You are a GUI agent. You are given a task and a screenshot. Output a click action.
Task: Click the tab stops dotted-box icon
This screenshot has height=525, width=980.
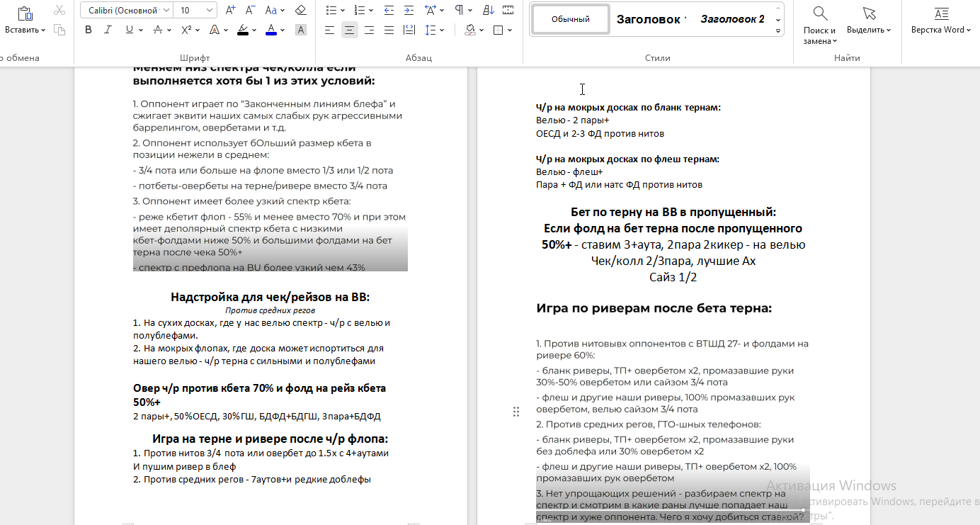tap(508, 11)
